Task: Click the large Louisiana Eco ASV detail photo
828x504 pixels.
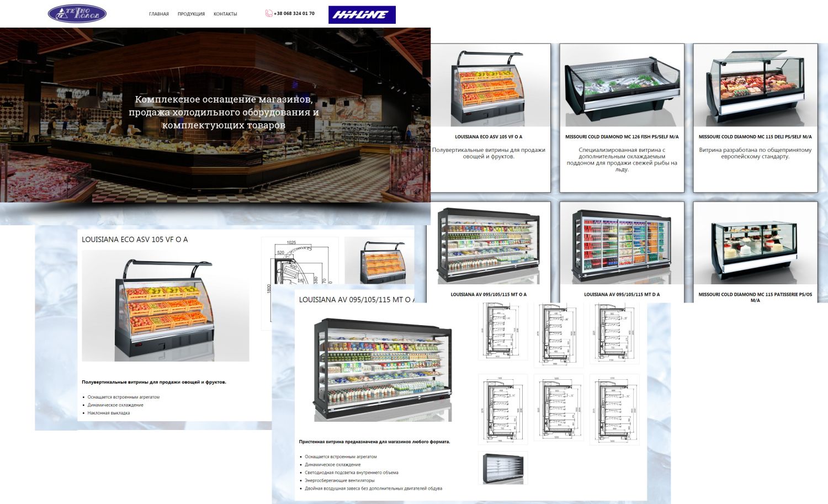Action: click(x=165, y=306)
